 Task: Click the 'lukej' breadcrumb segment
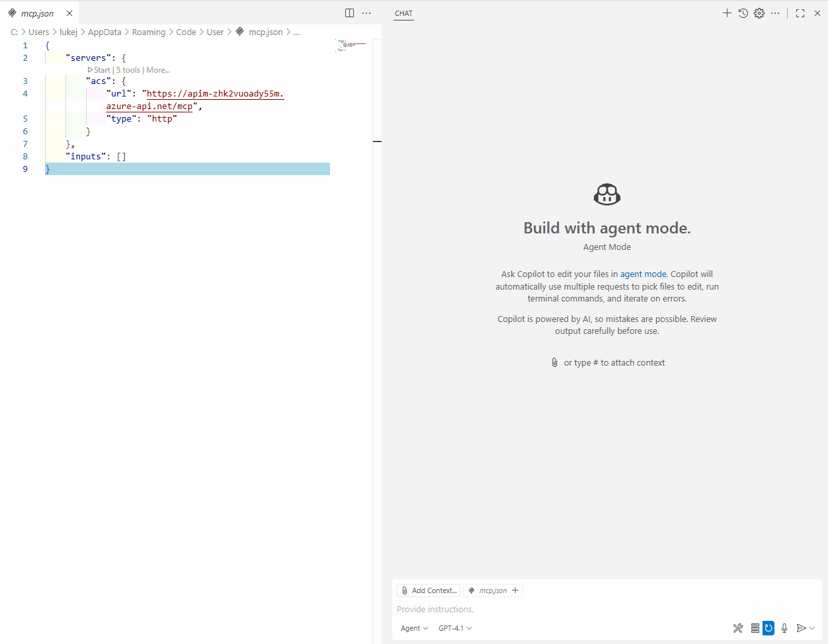point(69,32)
